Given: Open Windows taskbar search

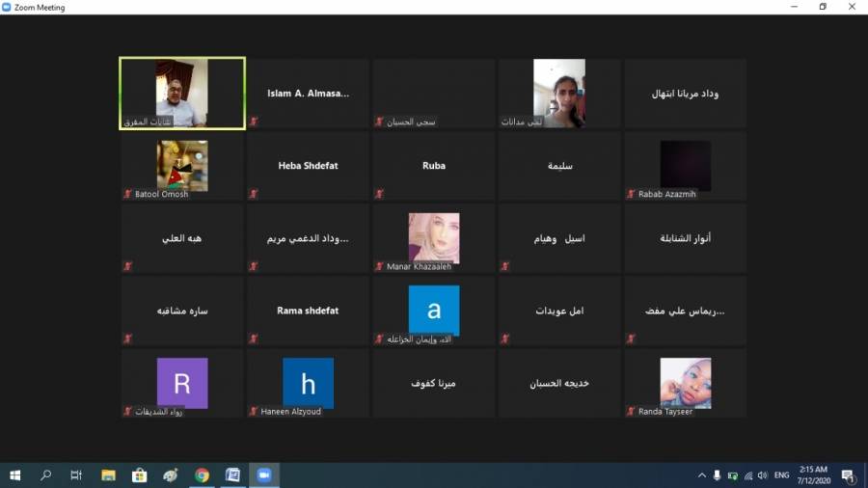Looking at the screenshot, I should click(x=46, y=475).
